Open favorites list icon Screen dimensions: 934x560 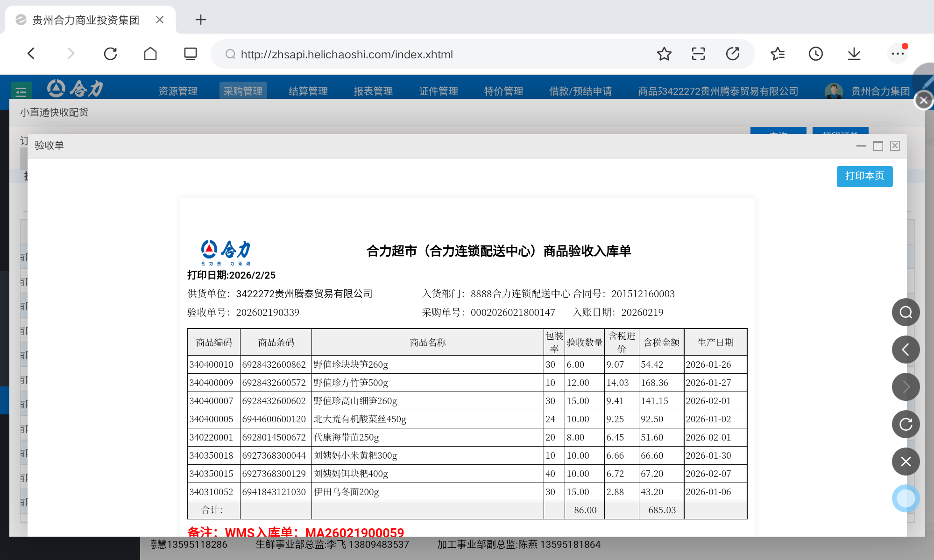[x=778, y=54]
